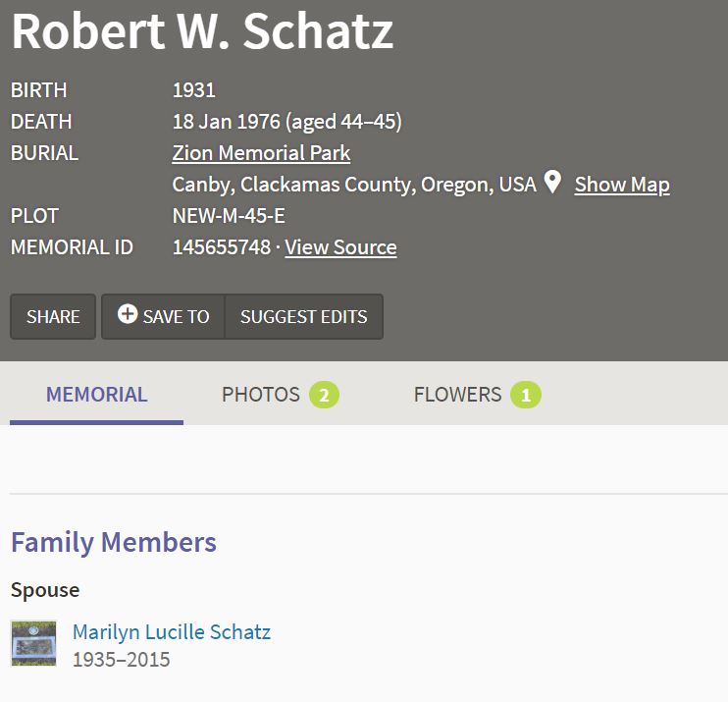The width and height of the screenshot is (728, 702).
Task: Click the map pin location icon
Action: (x=553, y=183)
